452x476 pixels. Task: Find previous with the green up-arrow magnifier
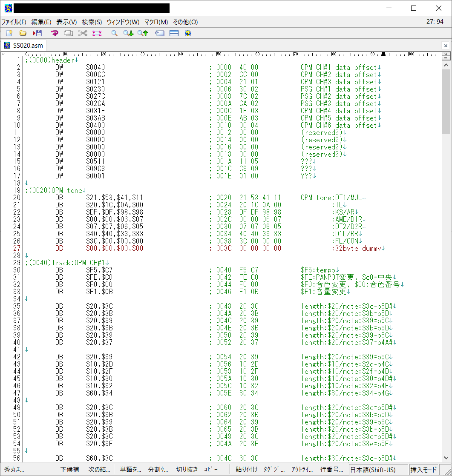tap(142, 33)
